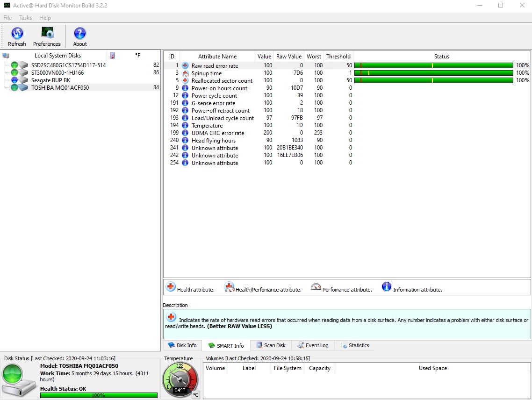
Task: Click the Refresh toolbar icon
Action: (x=17, y=33)
